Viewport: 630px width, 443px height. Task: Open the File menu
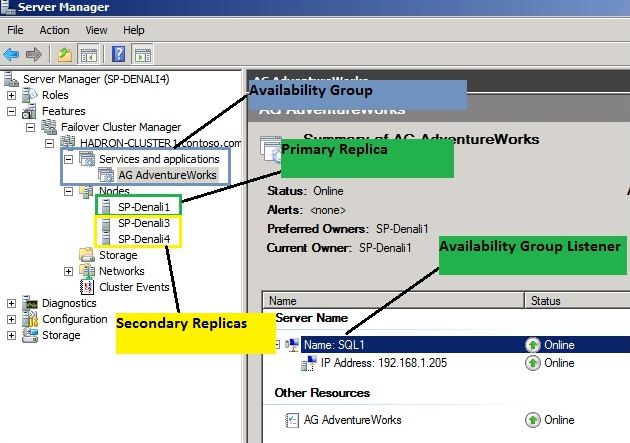point(15,30)
